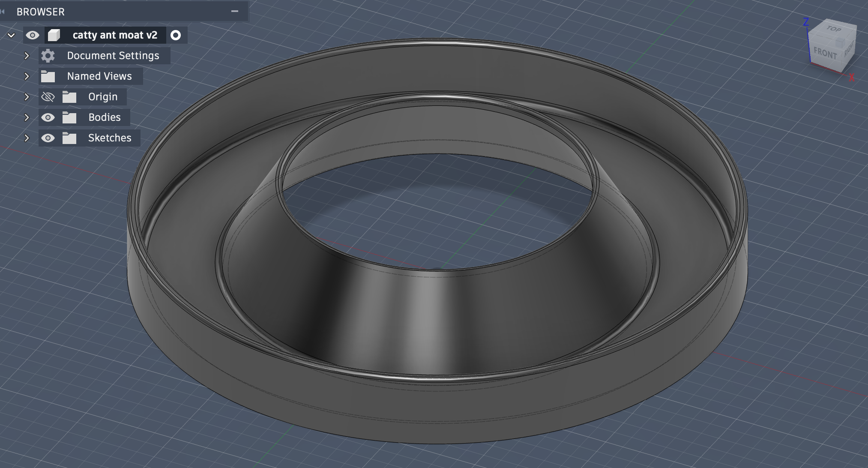The width and height of the screenshot is (868, 468).
Task: Expand the Sketches folder
Action: 27,138
